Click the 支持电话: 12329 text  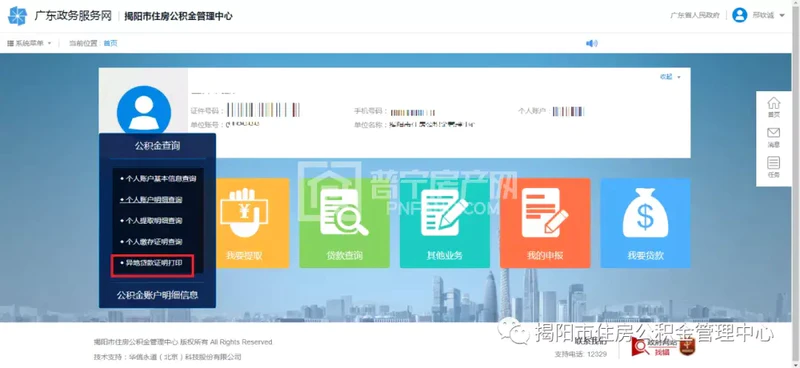coord(580,354)
